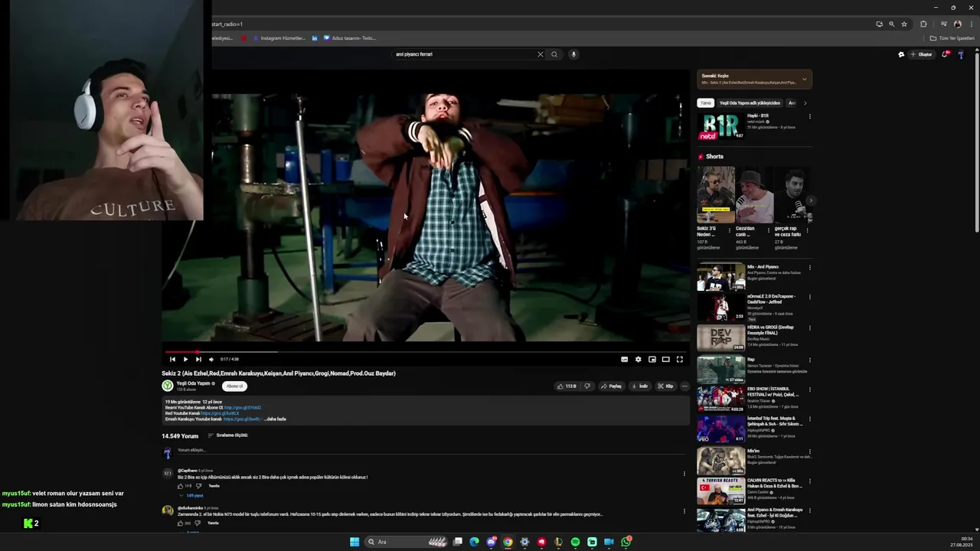Open the Instagram Hizmetler bookmark
The image size is (980, 551).
tap(278, 38)
